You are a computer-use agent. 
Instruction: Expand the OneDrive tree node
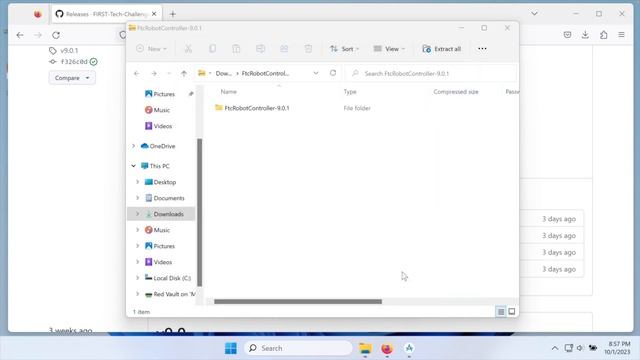pos(133,146)
